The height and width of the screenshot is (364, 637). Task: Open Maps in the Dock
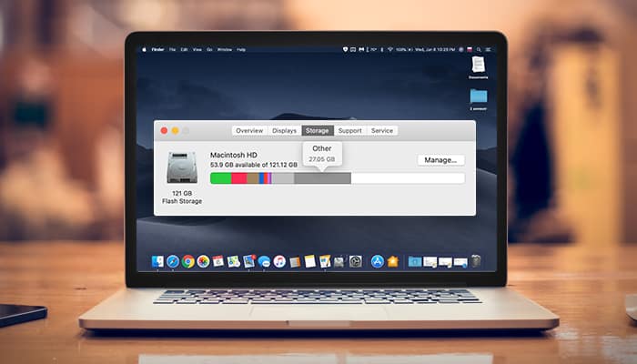234,261
